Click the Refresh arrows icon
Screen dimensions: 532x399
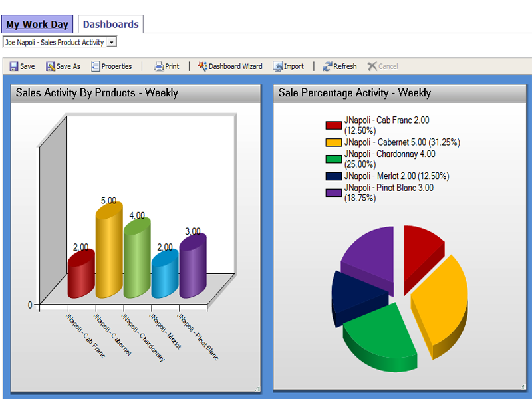(327, 66)
